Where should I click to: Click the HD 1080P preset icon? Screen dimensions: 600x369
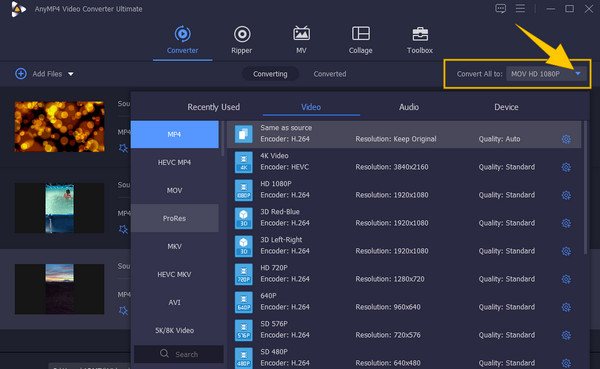click(x=244, y=190)
